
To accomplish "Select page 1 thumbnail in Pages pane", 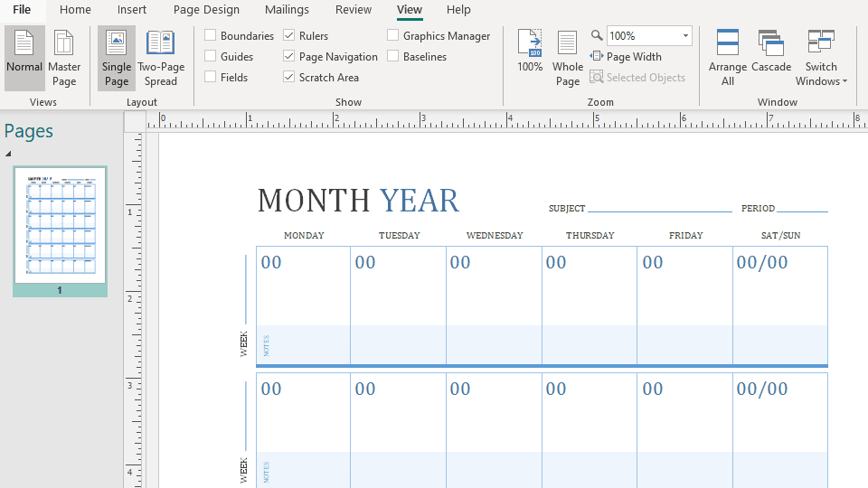I will (x=60, y=224).
